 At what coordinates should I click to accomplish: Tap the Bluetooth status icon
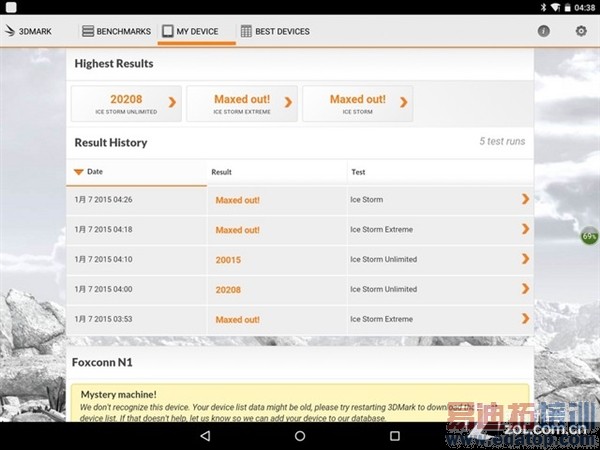pyautogui.click(x=543, y=7)
